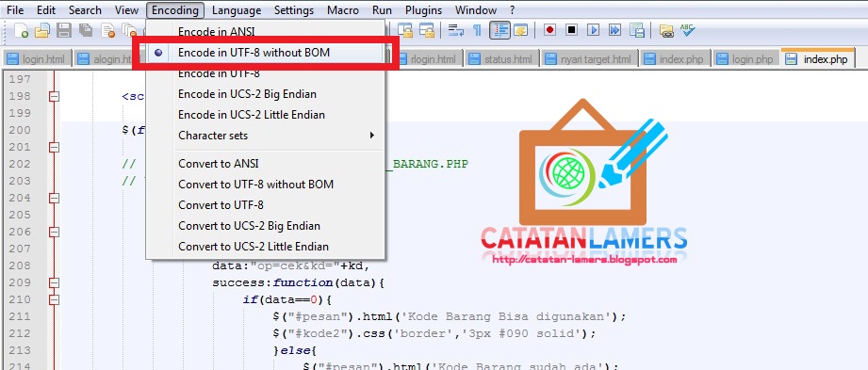This screenshot has width=868, height=370.
Task: Click the Close document toolbar icon
Action: point(107,30)
